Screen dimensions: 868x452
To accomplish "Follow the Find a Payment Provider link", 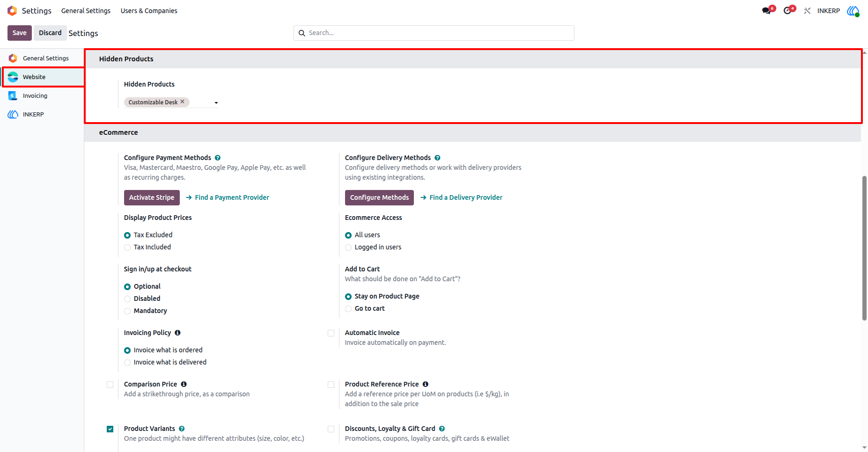I will click(228, 197).
